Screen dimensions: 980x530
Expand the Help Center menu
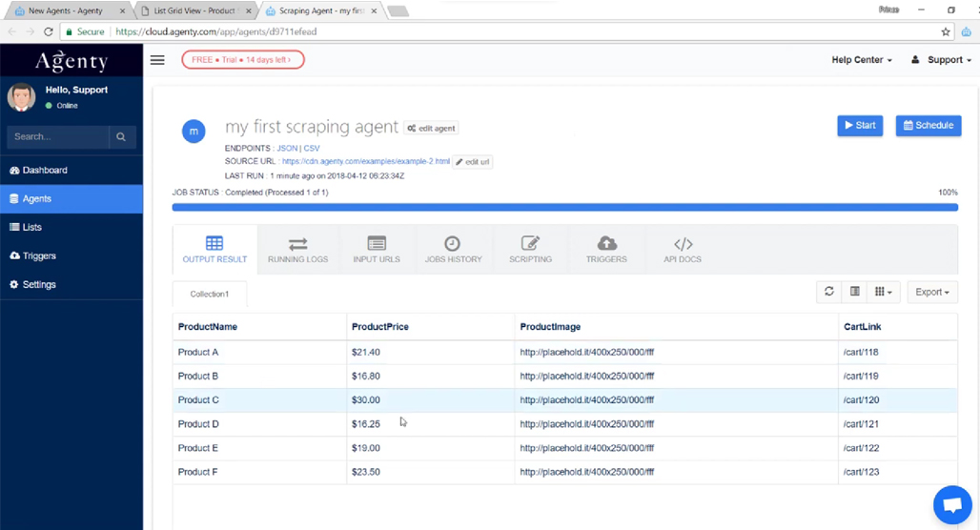tap(861, 60)
